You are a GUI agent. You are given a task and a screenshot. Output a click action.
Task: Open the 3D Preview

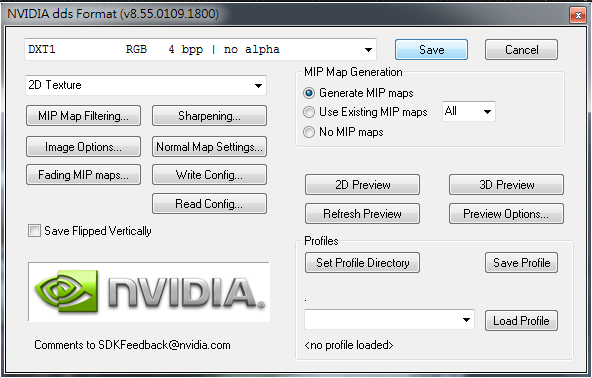click(x=506, y=185)
